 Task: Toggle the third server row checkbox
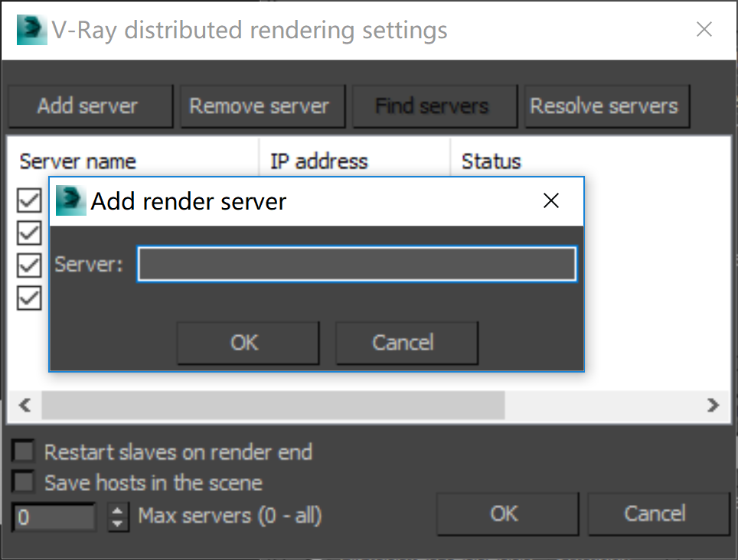pyautogui.click(x=29, y=265)
